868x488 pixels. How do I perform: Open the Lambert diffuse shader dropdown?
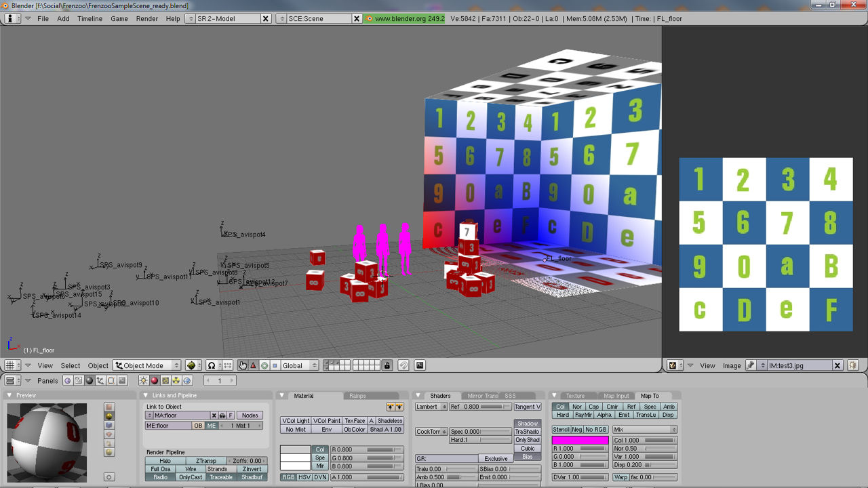pos(431,407)
